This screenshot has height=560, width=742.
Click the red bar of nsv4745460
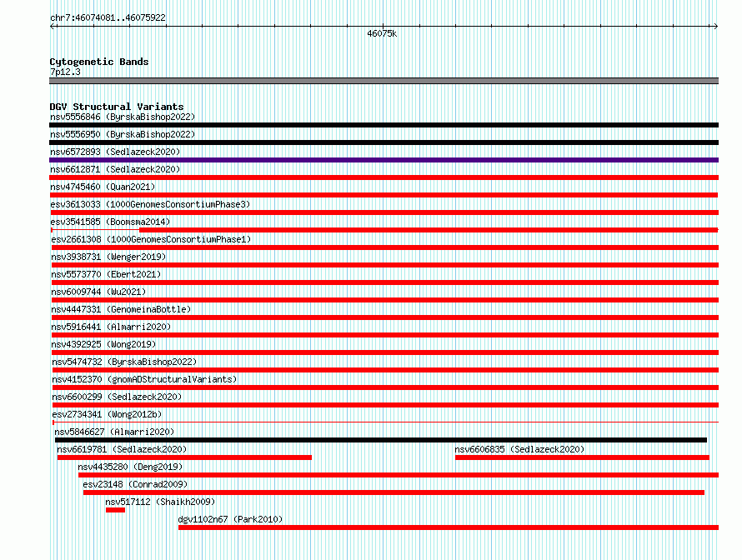coord(384,195)
